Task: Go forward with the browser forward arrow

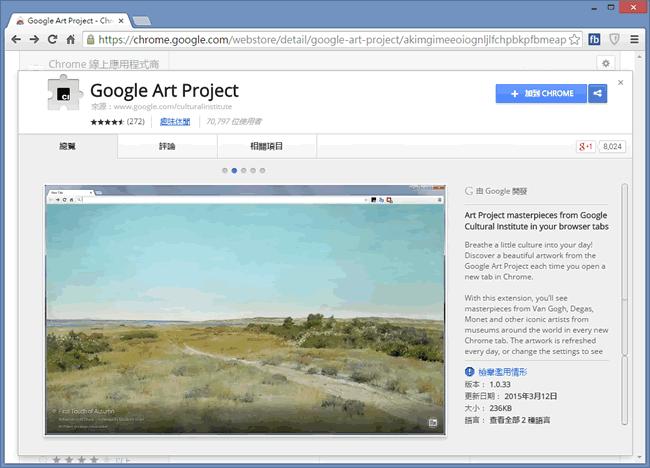Action: pyautogui.click(x=34, y=39)
